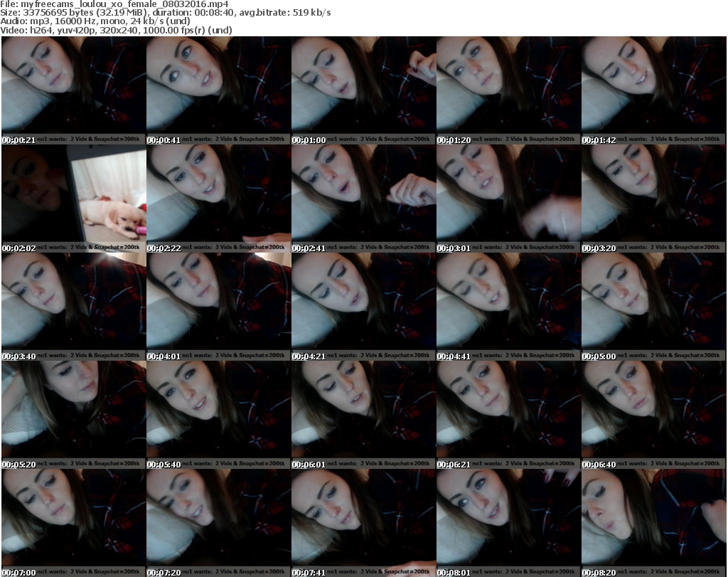The height and width of the screenshot is (577, 728).
Task: Select the frame at timestamp 00:03:40
Action: coord(74,307)
